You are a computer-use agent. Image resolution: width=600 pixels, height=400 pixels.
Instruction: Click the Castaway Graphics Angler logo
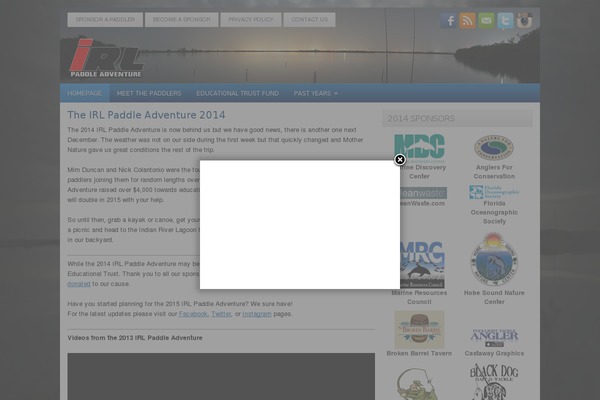pos(494,338)
